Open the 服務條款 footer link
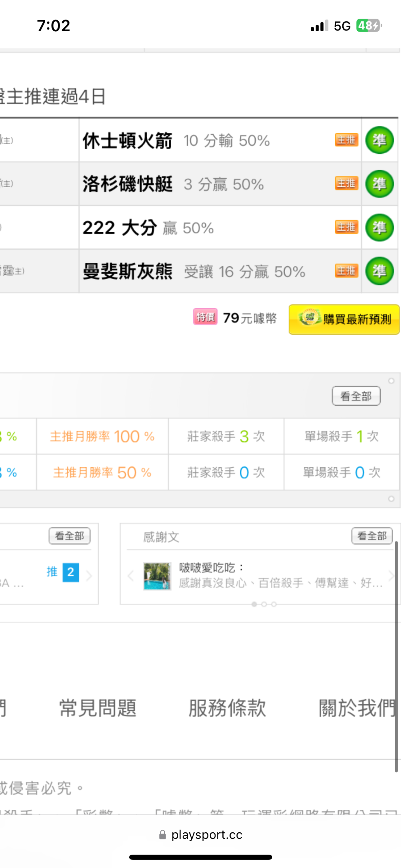This screenshot has width=401, height=868. [227, 708]
